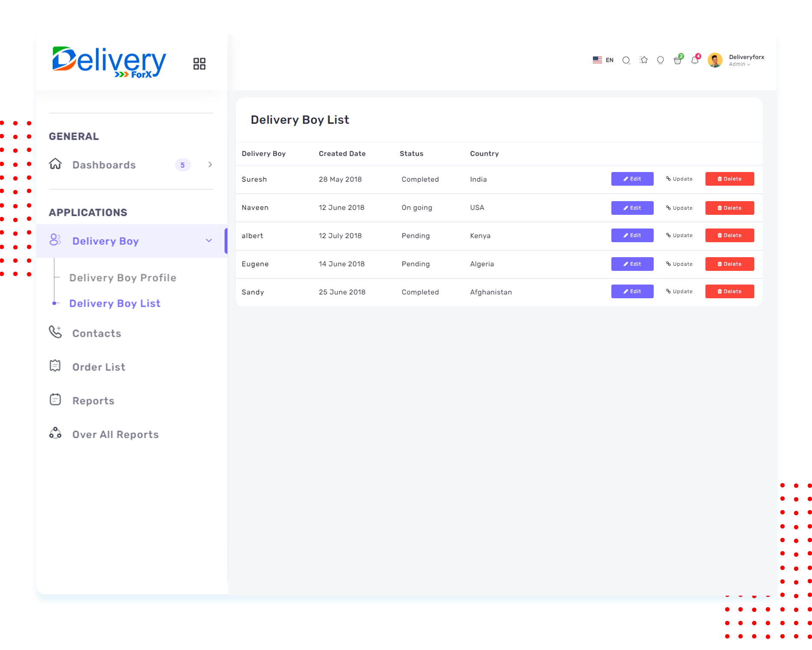Click the lightbulb icon in header
Screen dimensions: 812x650
tap(661, 60)
